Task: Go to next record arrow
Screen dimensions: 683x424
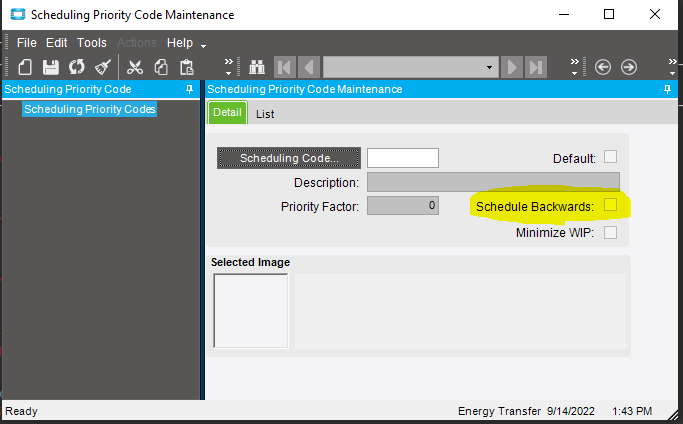Action: (512, 67)
